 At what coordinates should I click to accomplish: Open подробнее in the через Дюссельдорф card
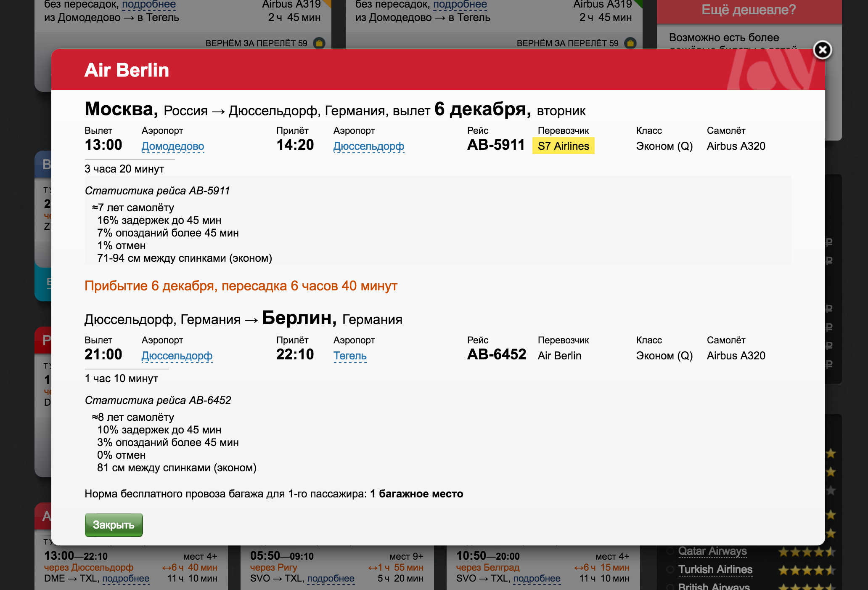[x=126, y=579]
